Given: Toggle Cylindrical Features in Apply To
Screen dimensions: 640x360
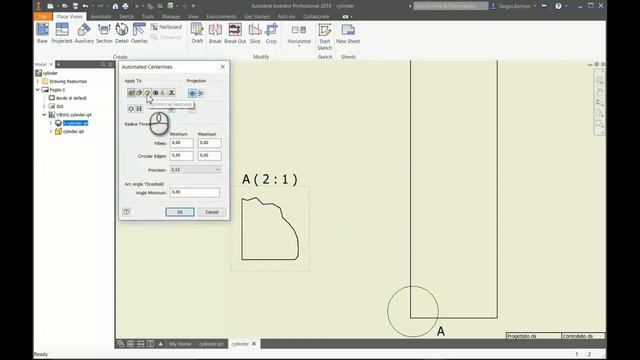Looking at the screenshot, I should pyautogui.click(x=147, y=93).
